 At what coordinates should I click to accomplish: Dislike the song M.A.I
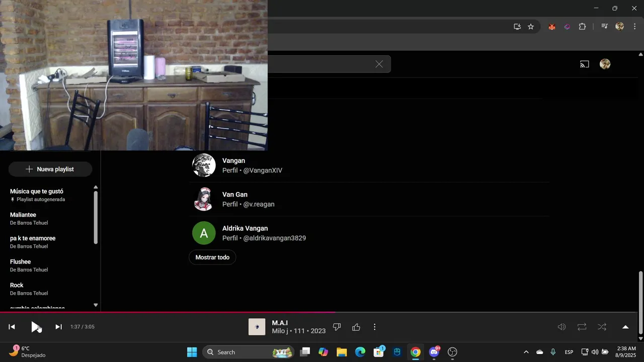click(337, 327)
